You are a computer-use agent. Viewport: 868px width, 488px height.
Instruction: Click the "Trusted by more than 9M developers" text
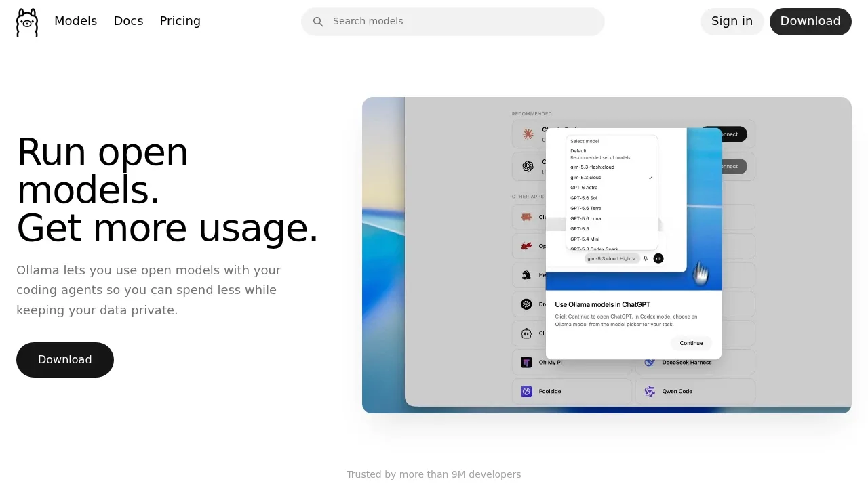point(434,474)
